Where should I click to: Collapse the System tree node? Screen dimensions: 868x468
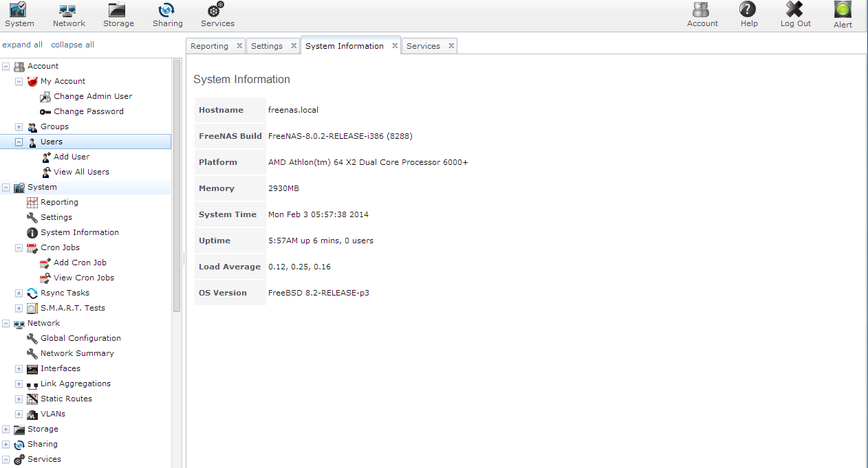tap(6, 187)
